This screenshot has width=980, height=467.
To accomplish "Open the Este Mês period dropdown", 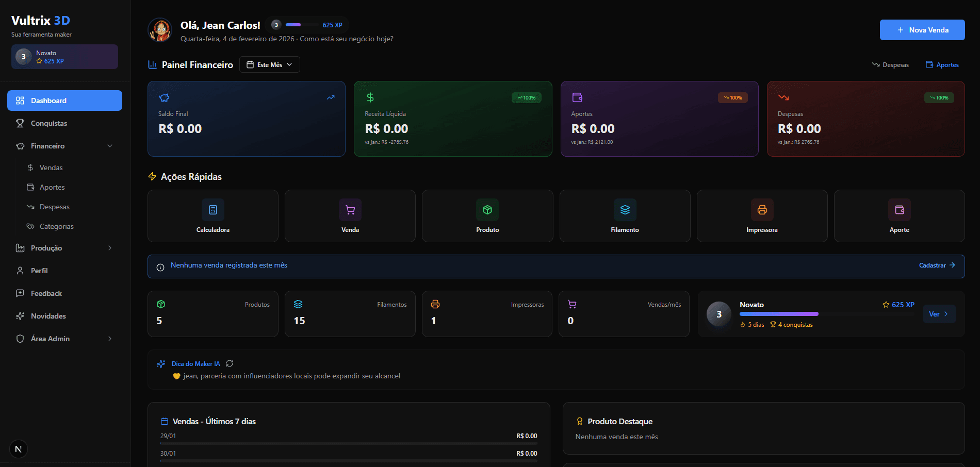I will (x=269, y=64).
